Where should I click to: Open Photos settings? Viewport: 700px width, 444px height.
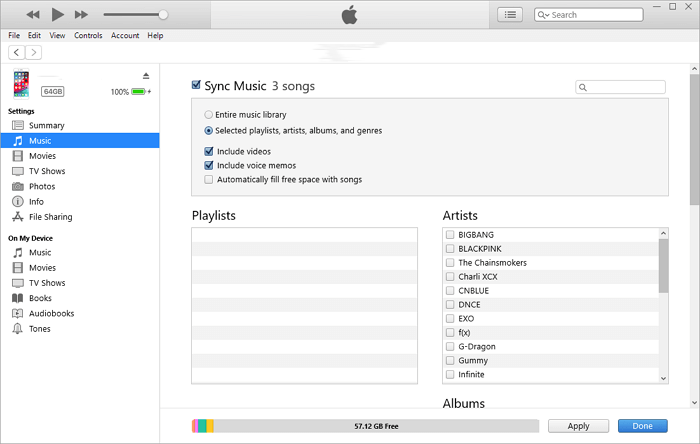pos(80,186)
